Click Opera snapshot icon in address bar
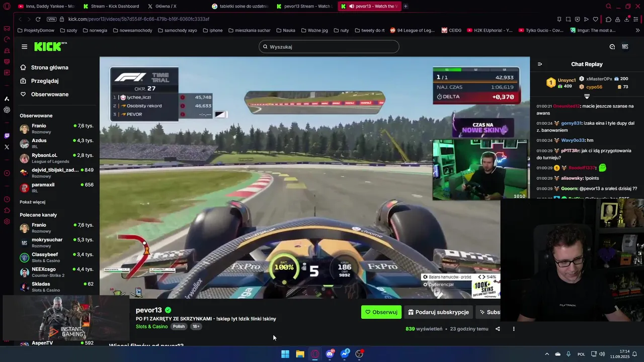The image size is (644, 362). [x=568, y=19]
